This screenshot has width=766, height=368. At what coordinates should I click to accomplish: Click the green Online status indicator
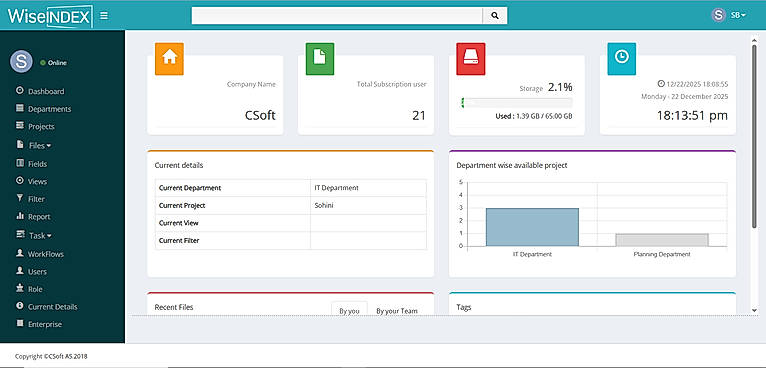tap(43, 63)
